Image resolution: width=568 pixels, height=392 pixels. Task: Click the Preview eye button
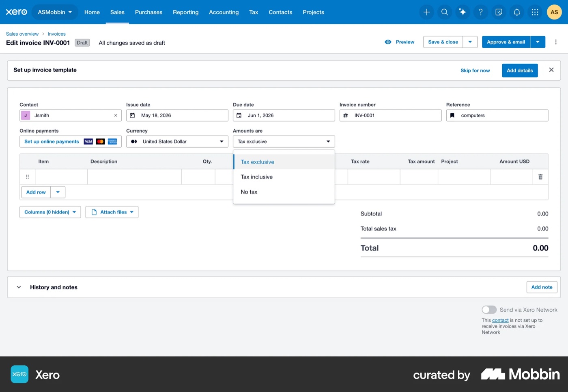point(400,42)
